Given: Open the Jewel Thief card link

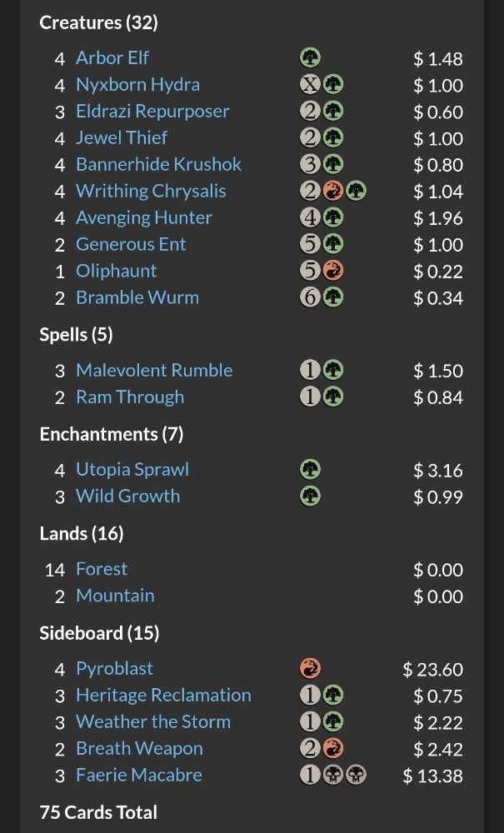Looking at the screenshot, I should pos(122,138).
